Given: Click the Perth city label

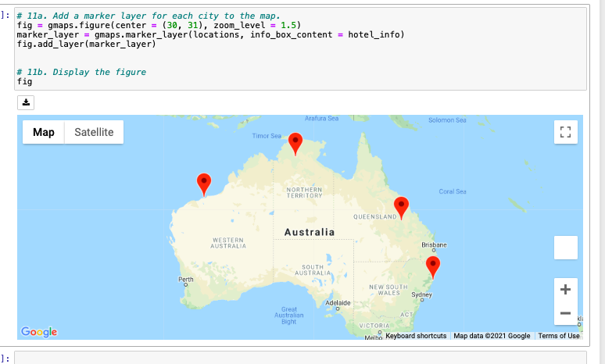Looking at the screenshot, I should [x=185, y=279].
